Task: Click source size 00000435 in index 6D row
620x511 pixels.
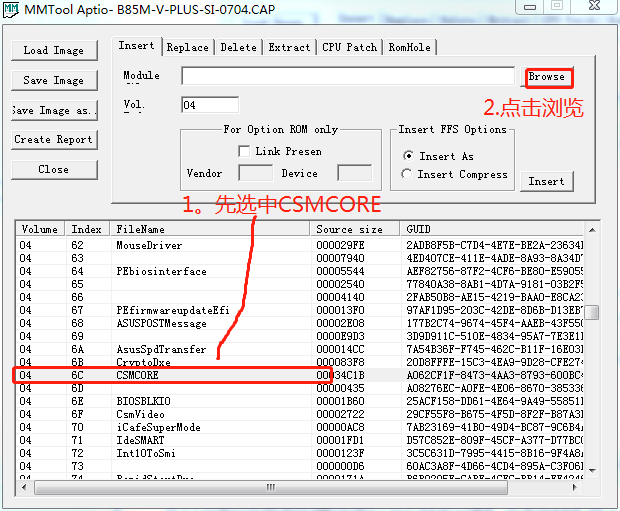Action: pyautogui.click(x=340, y=388)
